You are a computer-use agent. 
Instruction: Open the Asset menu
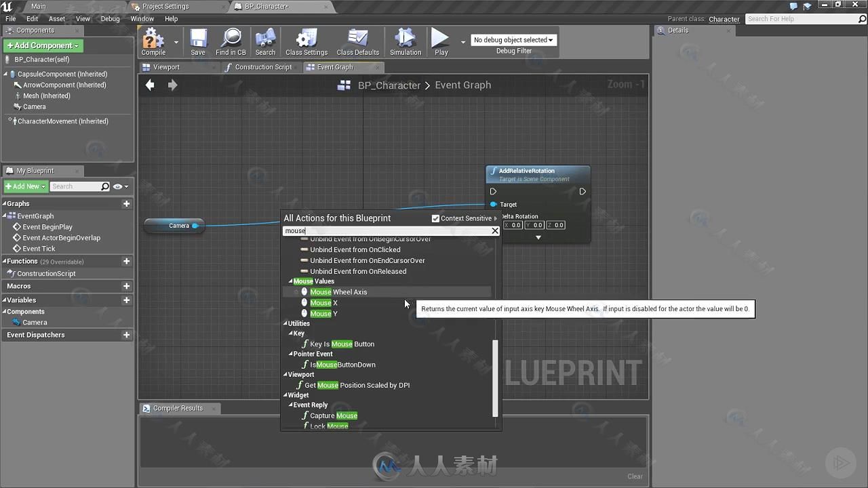point(57,19)
